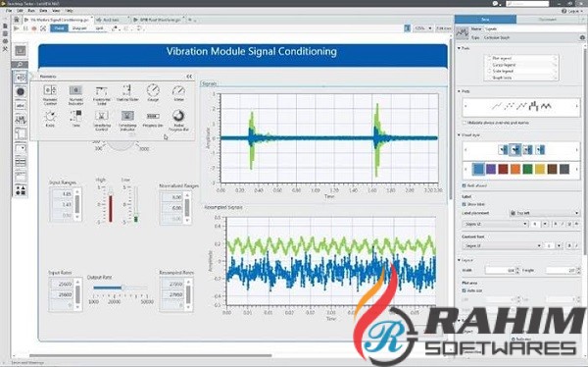Click the project files icon in far-left strip

(5, 26)
